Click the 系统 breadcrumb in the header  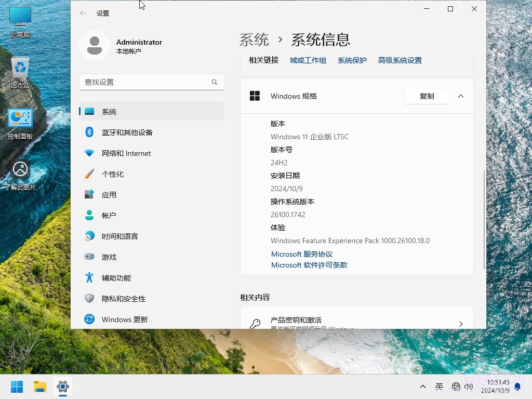pos(254,39)
